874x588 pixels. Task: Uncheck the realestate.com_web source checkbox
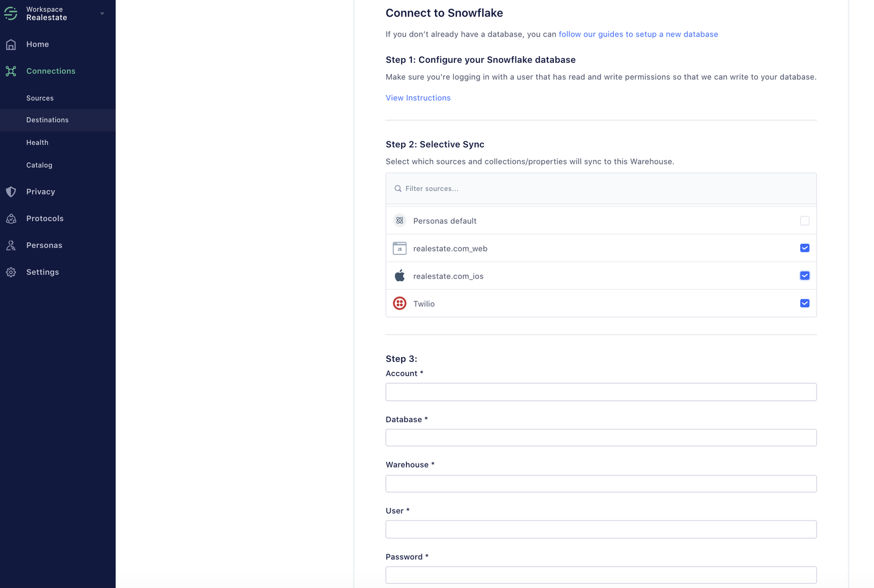[x=805, y=248]
